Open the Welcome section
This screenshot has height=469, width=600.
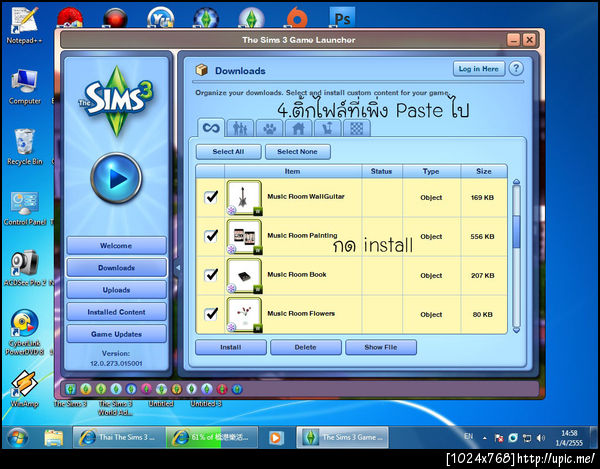(116, 246)
